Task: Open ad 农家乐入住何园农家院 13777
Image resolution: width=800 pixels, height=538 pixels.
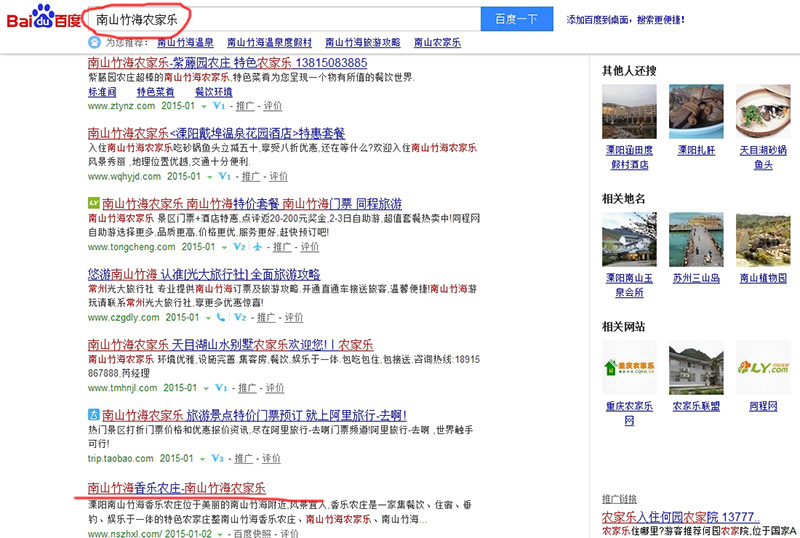Action: click(681, 516)
